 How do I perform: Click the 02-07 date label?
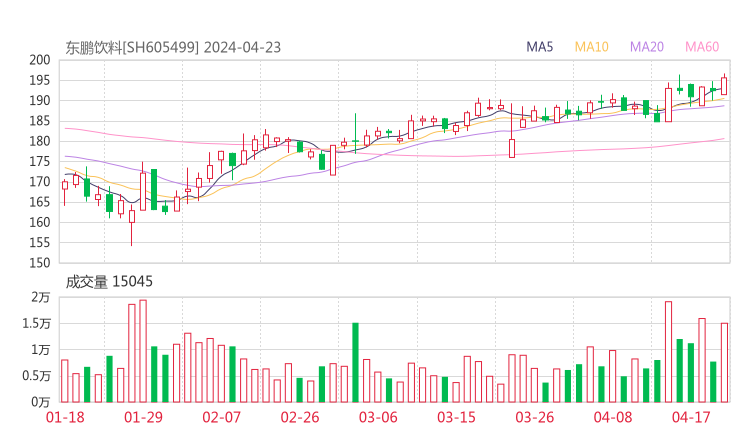[x=222, y=417]
